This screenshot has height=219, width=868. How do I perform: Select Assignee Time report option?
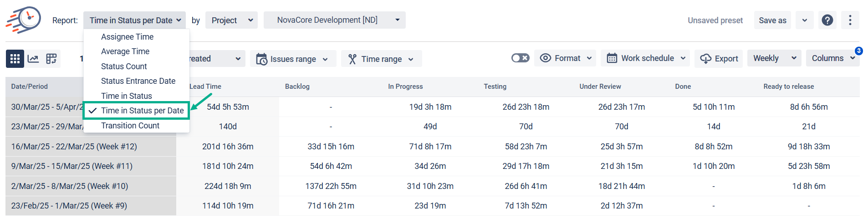127,37
